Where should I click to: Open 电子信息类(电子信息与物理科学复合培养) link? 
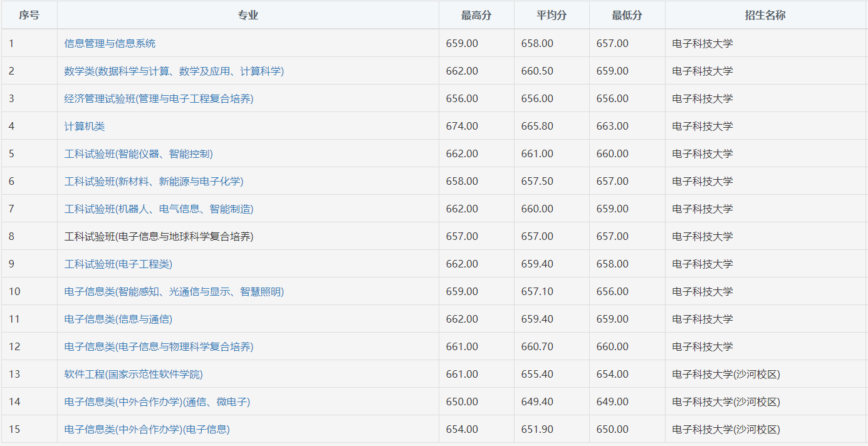click(159, 346)
